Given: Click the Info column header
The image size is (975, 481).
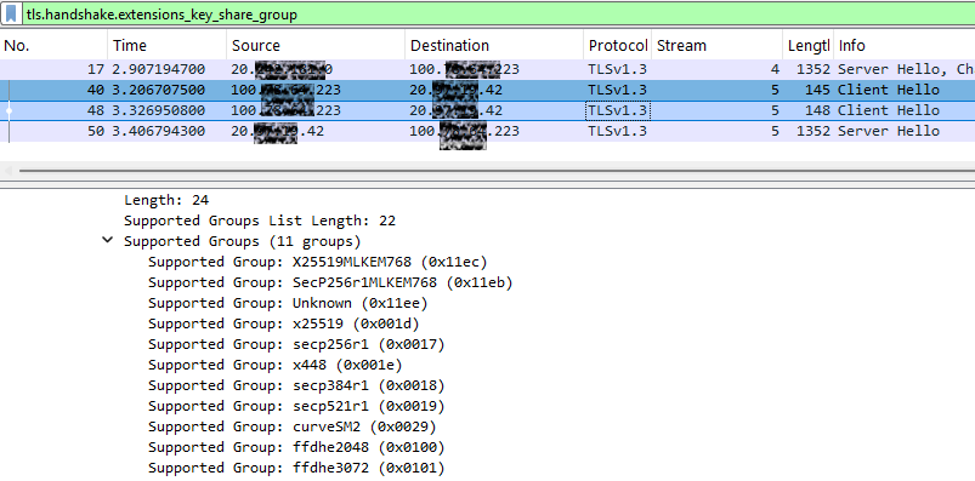Looking at the screenshot, I should [x=904, y=45].
